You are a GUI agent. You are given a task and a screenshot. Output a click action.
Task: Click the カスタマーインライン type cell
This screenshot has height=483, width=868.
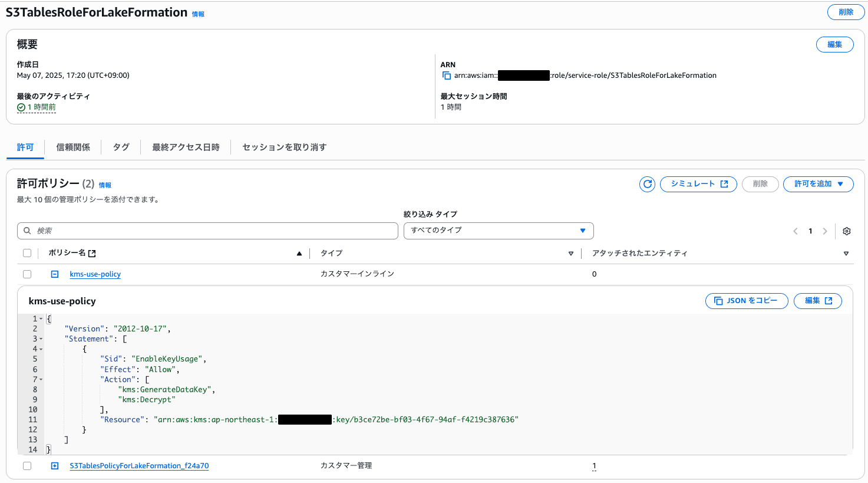point(357,274)
